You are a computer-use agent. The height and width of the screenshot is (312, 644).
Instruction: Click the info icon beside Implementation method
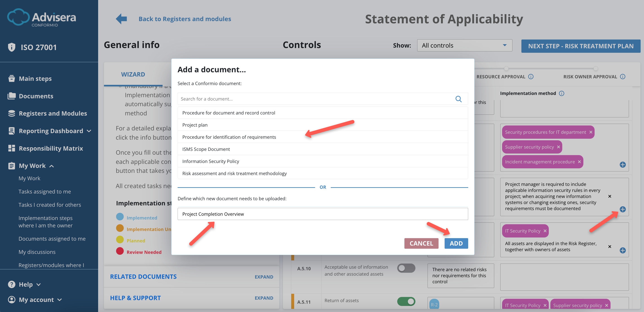(562, 93)
